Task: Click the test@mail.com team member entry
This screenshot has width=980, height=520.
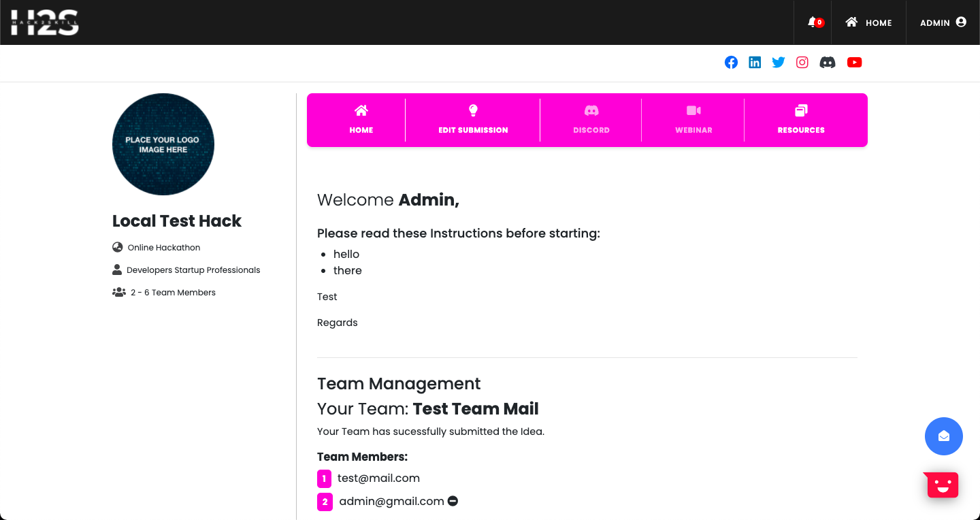Action: [x=378, y=478]
